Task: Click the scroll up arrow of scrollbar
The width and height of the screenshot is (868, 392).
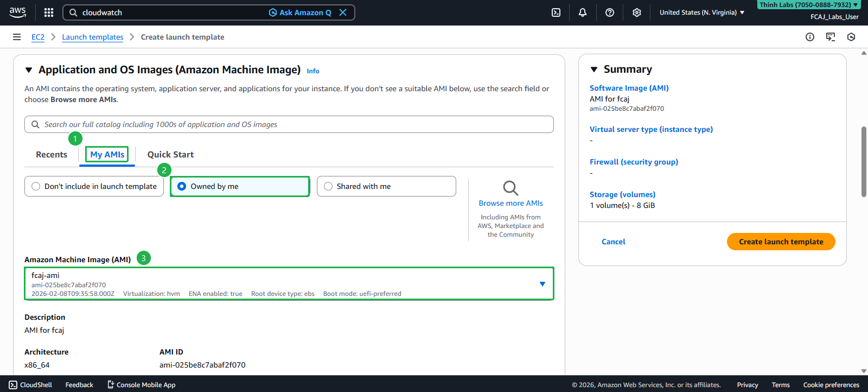Action: coord(864,53)
